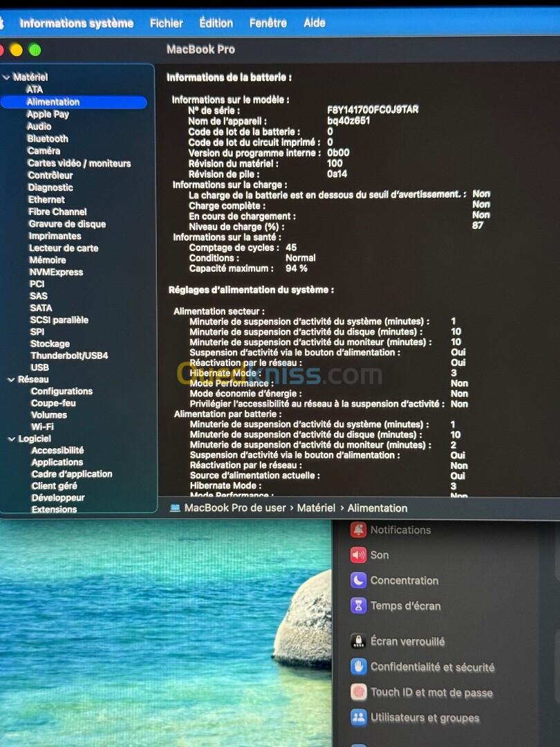This screenshot has width=560, height=747.
Task: Click Matériel in the path bar
Action: click(316, 508)
